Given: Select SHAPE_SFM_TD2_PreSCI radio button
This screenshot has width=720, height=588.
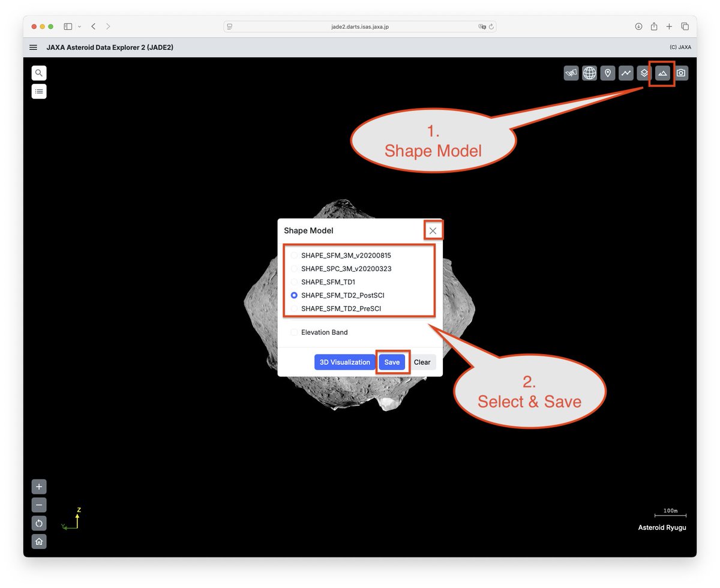Looking at the screenshot, I should [294, 309].
